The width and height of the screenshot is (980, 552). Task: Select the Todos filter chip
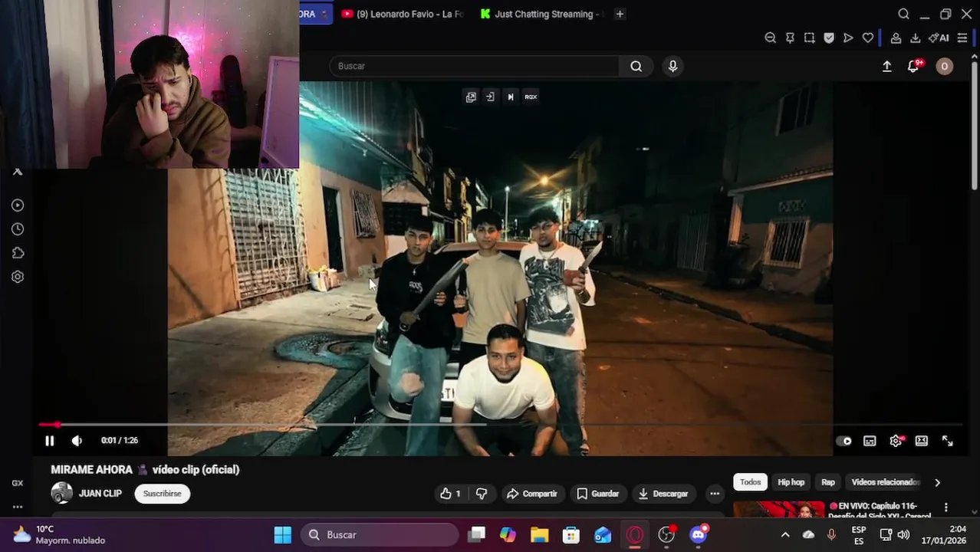click(x=750, y=482)
